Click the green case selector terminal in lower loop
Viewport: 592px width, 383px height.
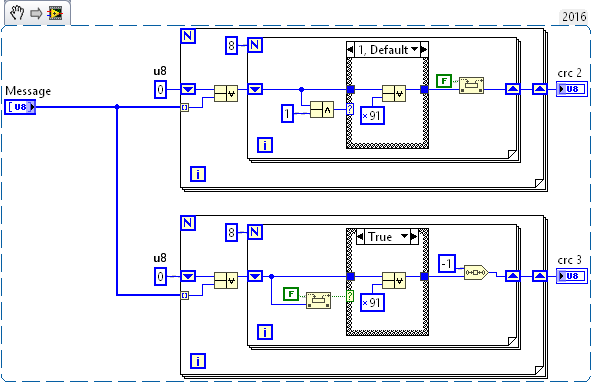pyautogui.click(x=350, y=295)
